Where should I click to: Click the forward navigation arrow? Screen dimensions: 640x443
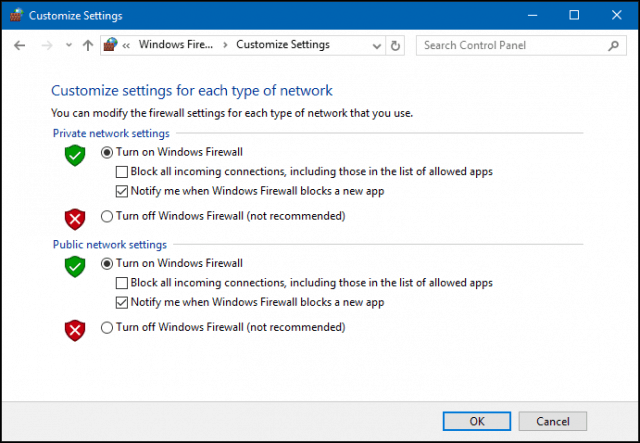tap(47, 45)
